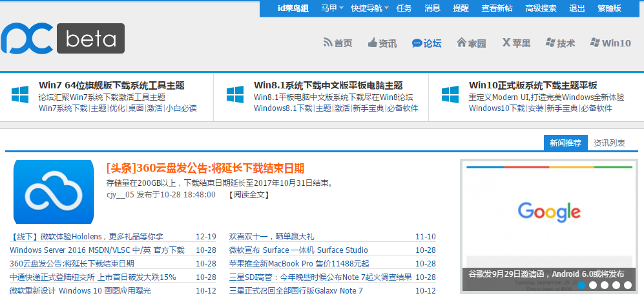
Task: Switch to the 资讯列表 tab
Action: click(x=610, y=143)
